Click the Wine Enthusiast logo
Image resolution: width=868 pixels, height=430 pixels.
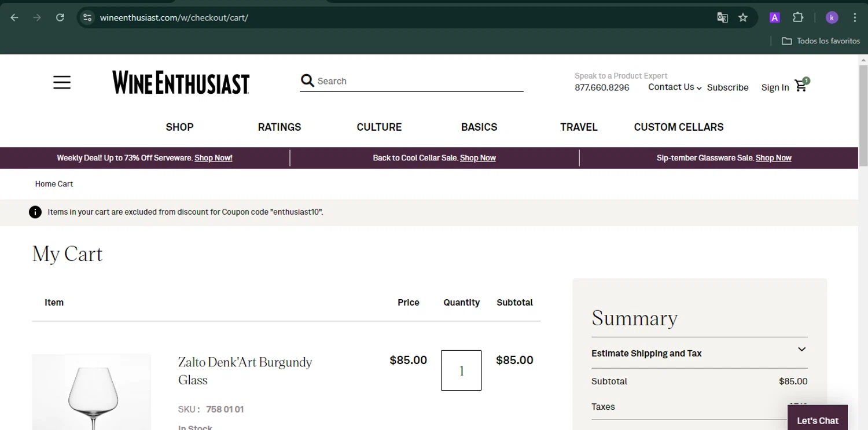point(181,83)
